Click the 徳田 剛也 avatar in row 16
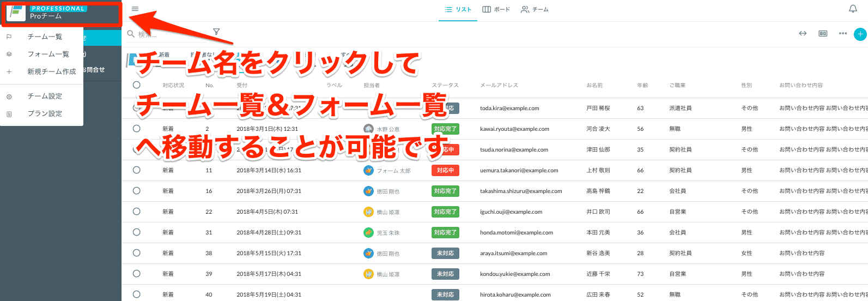 point(368,191)
